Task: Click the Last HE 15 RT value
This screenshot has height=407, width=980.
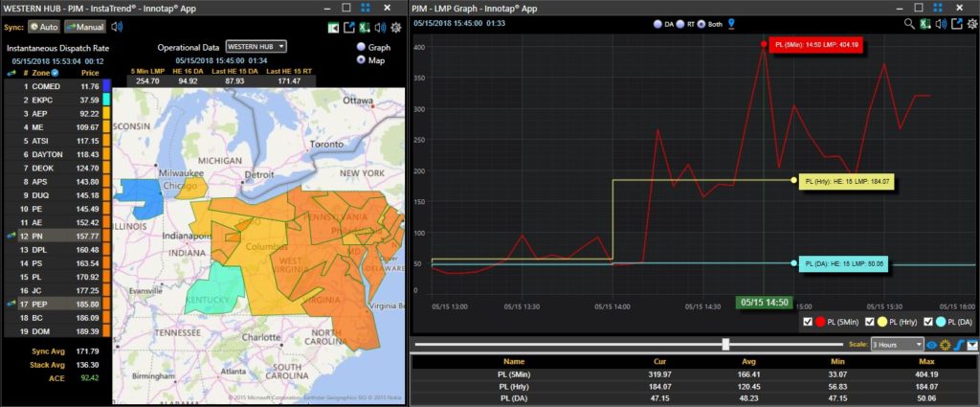Action: tap(287, 81)
